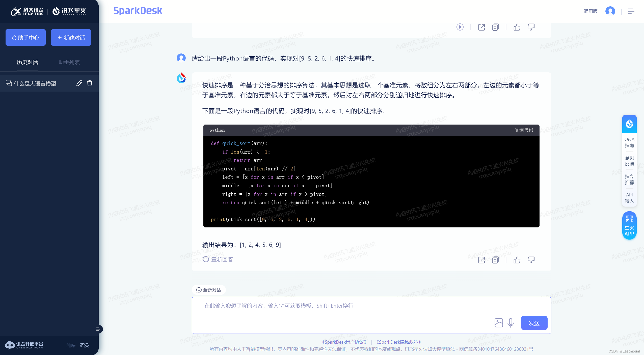Click the share icon under quicksort answer
This screenshot has height=355, width=644.
pyautogui.click(x=481, y=260)
